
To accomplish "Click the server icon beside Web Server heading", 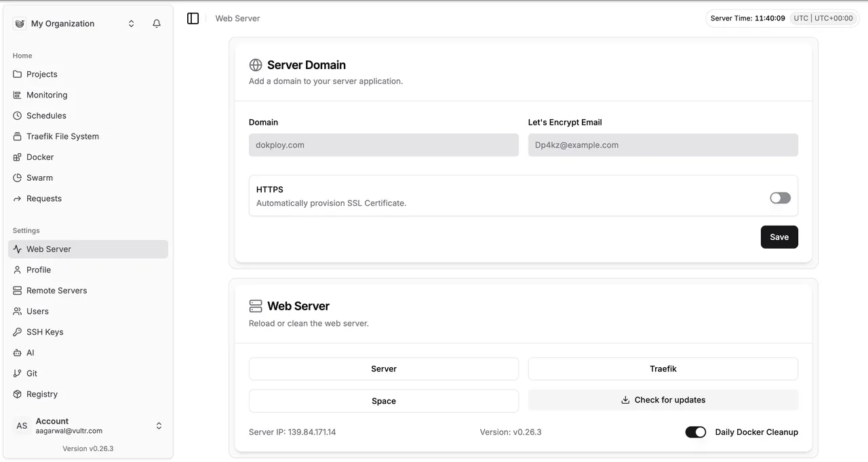I will 256,306.
